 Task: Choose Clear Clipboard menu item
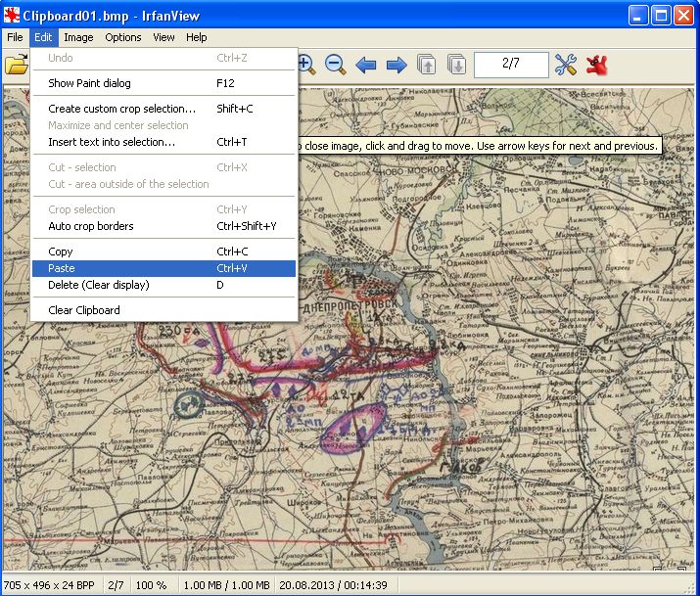coord(84,310)
